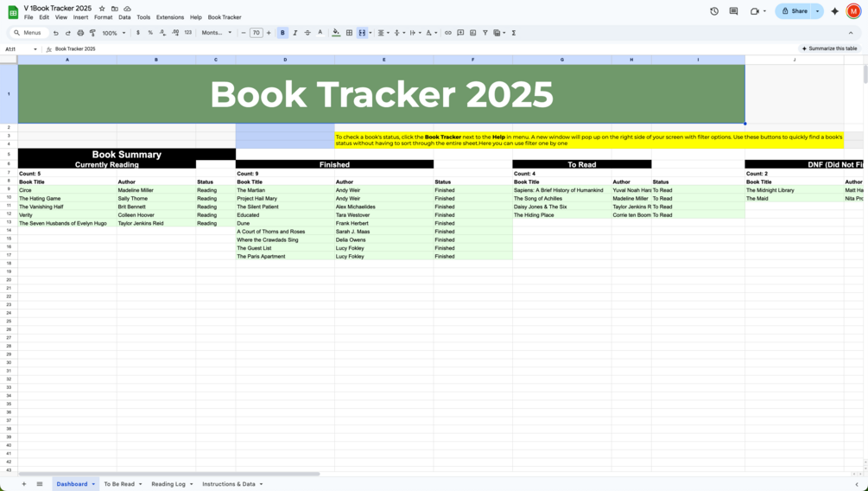Image resolution: width=868 pixels, height=491 pixels.
Task: Open the filter views dropdown
Action: click(499, 33)
